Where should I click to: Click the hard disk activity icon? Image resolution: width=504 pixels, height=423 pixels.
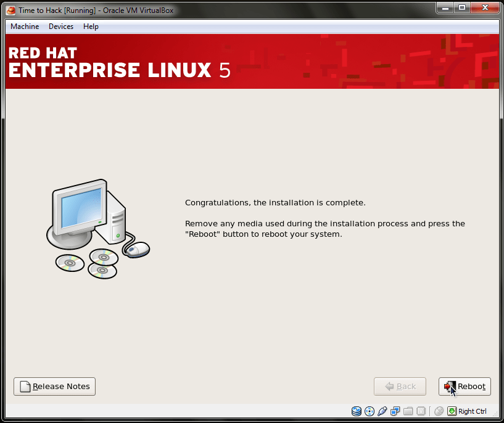(356, 411)
